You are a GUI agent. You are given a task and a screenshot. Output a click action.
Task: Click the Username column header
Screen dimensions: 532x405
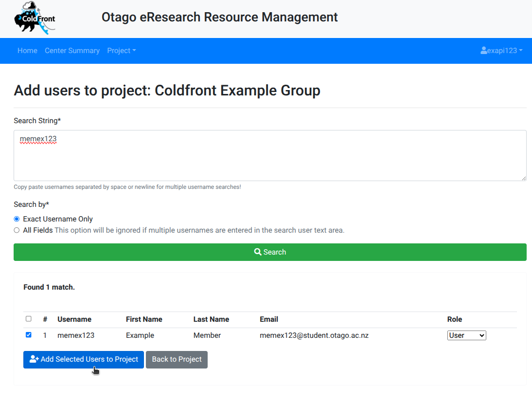74,319
